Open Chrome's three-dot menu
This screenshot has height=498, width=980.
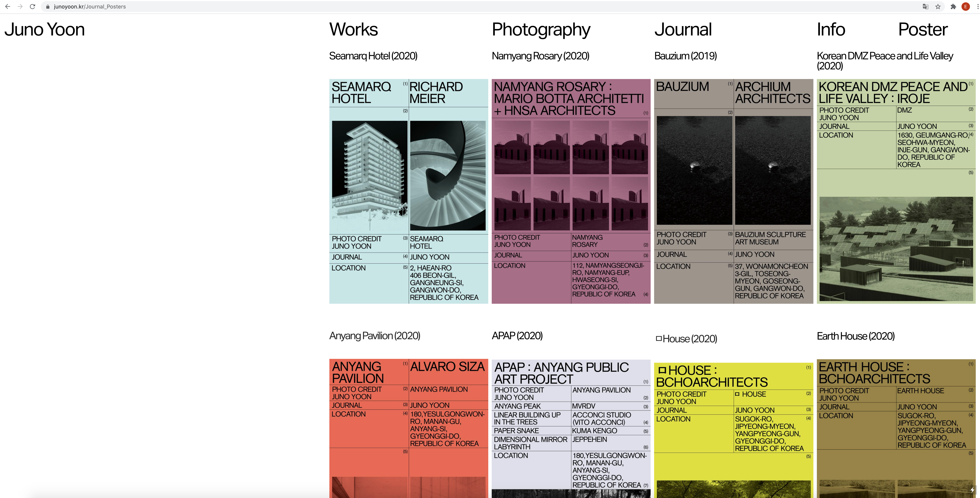[977, 7]
